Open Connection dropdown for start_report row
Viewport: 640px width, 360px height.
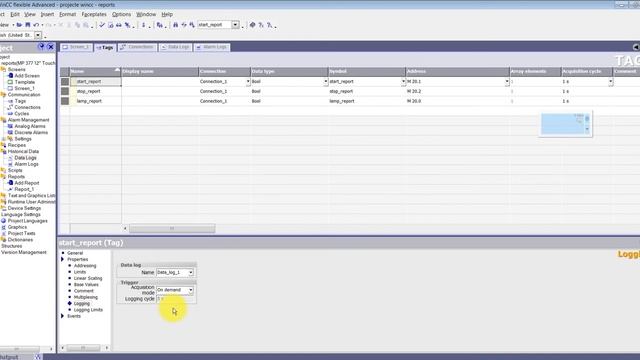point(248,82)
